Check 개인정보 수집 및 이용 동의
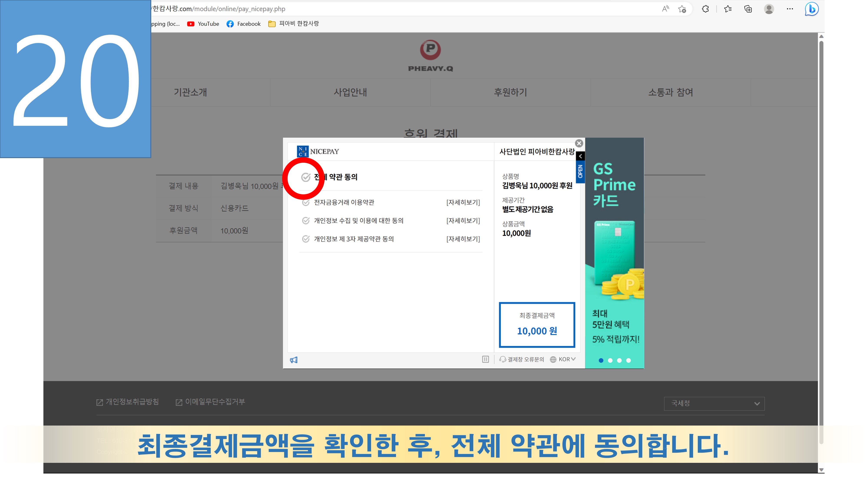Image resolution: width=868 pixels, height=488 pixels. pyautogui.click(x=306, y=221)
